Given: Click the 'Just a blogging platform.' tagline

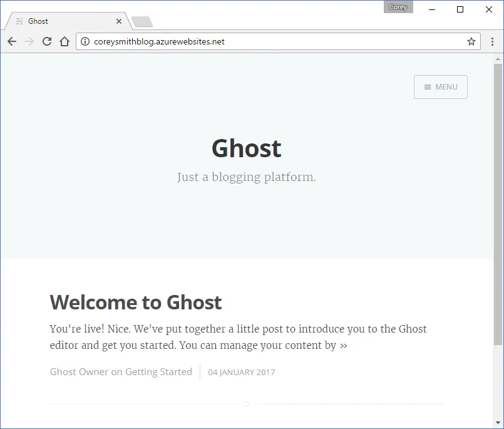Looking at the screenshot, I should [x=247, y=177].
